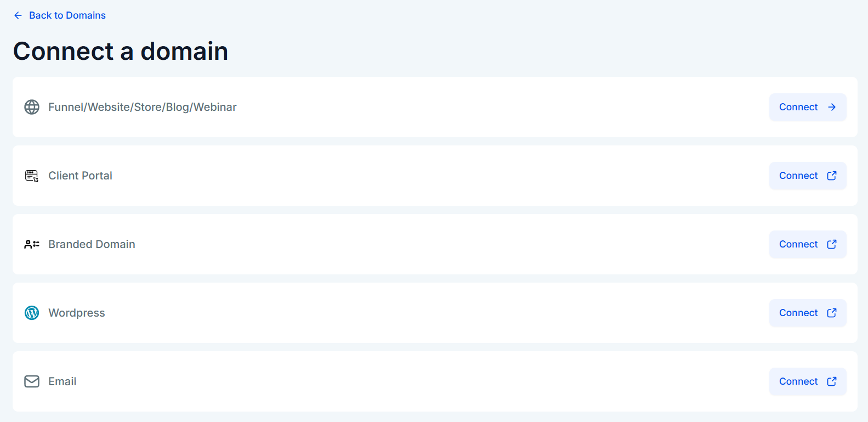Image resolution: width=868 pixels, height=422 pixels.
Task: Click external link icon in Email row
Action: (x=832, y=381)
